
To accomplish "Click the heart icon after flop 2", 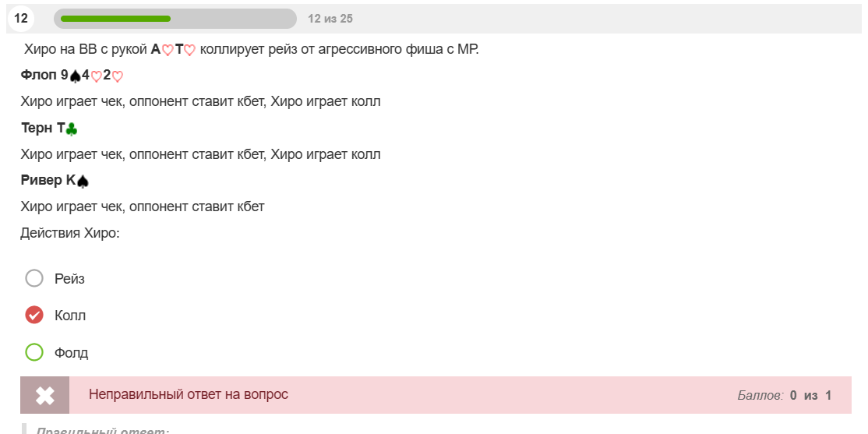I will (118, 76).
